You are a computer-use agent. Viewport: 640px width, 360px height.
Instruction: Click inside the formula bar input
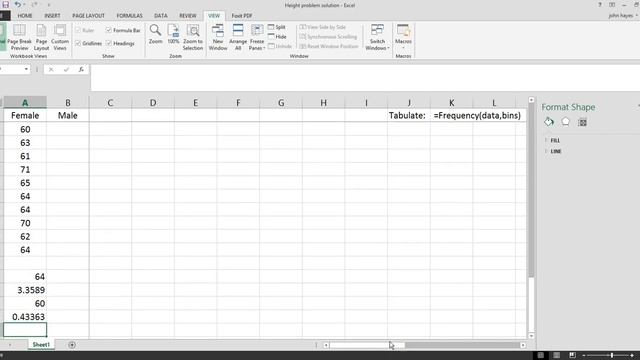click(365, 78)
